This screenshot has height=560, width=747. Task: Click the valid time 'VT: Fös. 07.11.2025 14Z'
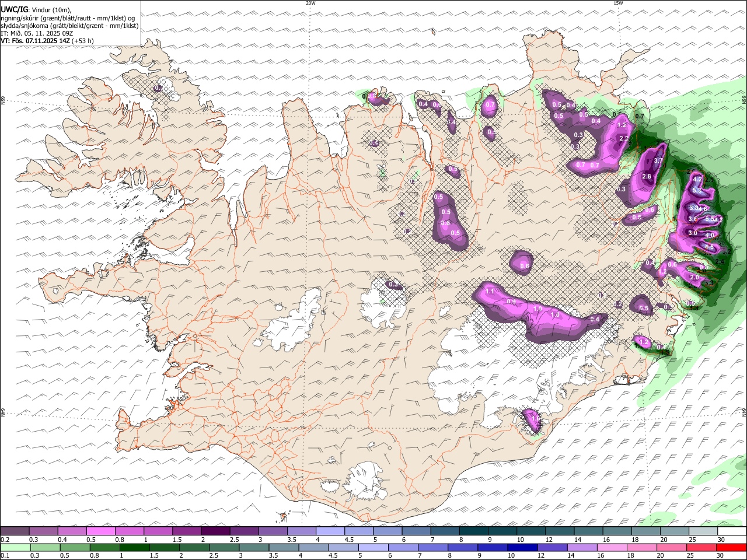click(x=35, y=41)
